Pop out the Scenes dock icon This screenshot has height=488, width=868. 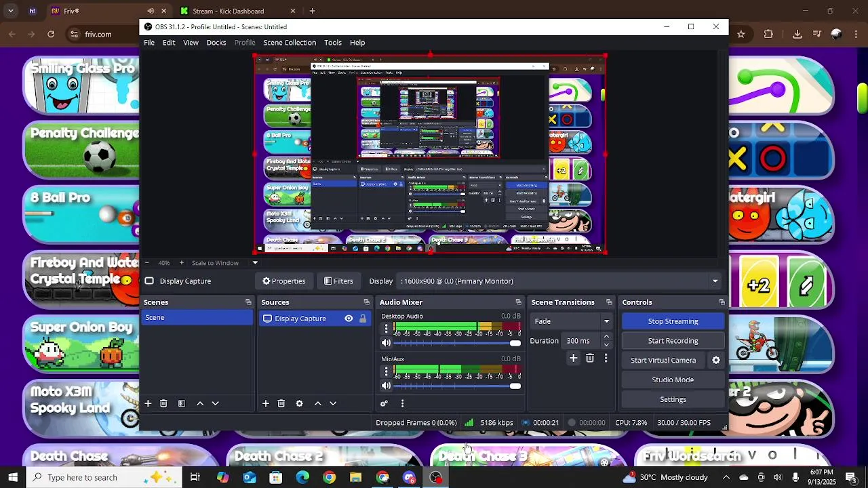(248, 302)
